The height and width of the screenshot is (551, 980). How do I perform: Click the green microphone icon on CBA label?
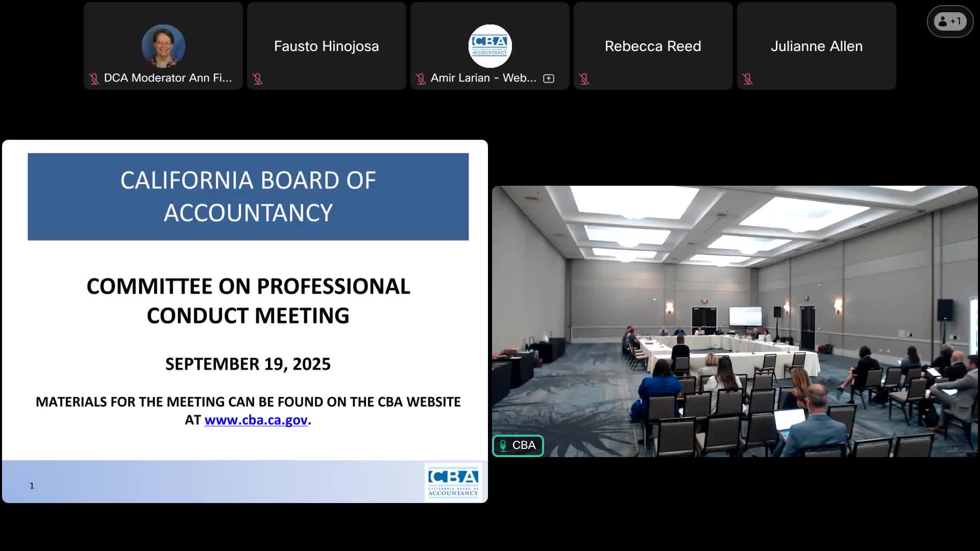503,445
